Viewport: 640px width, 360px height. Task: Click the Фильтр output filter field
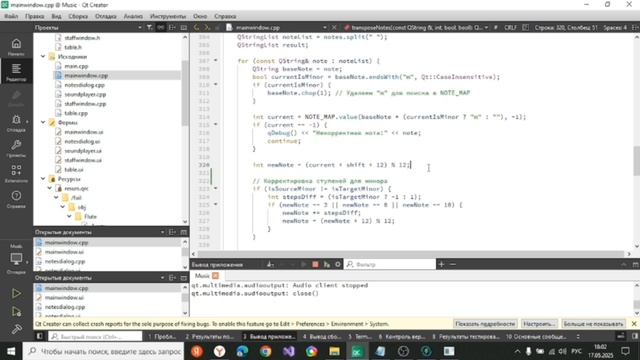390,264
